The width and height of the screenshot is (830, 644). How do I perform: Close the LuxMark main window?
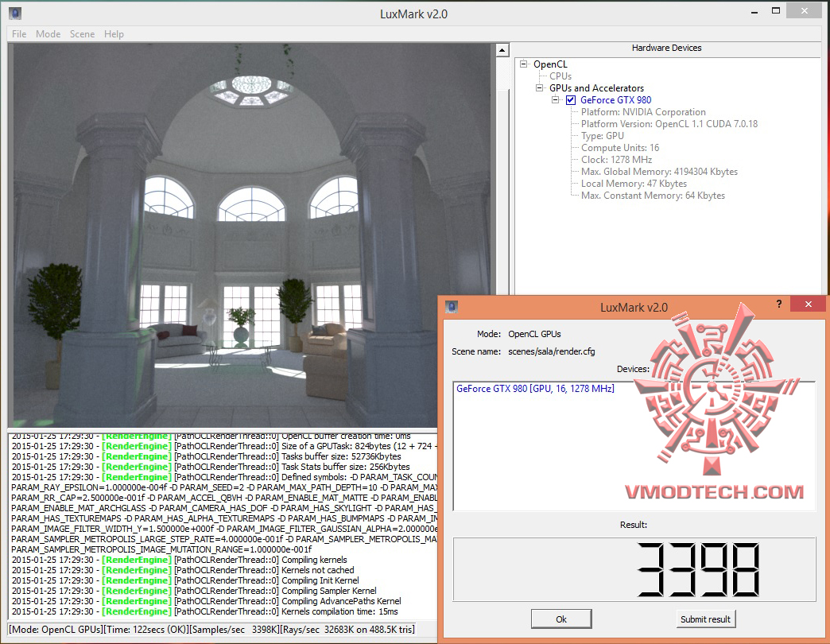804,10
